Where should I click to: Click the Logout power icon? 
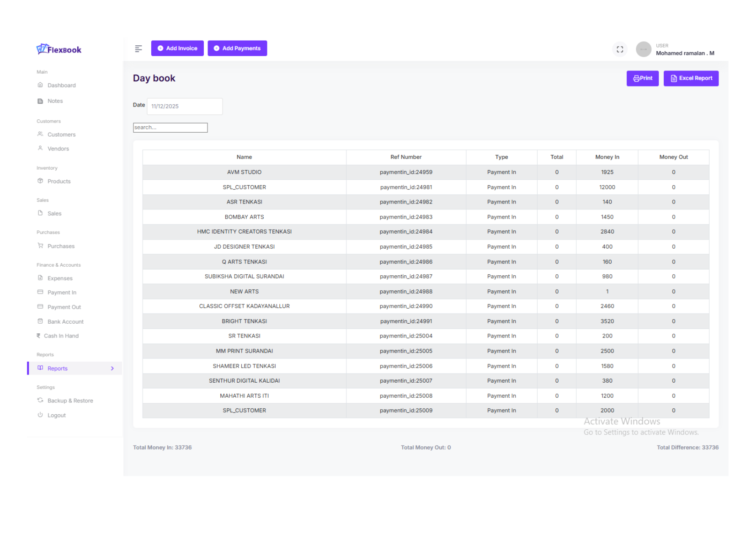[x=40, y=415]
